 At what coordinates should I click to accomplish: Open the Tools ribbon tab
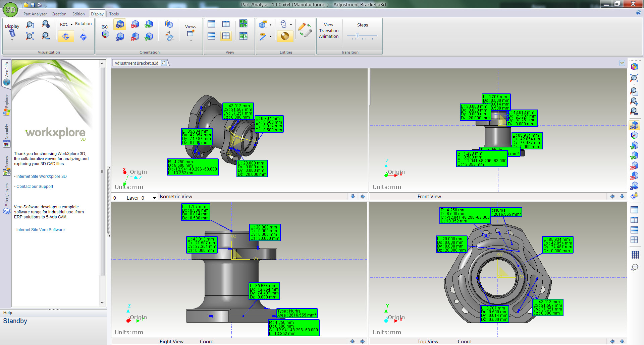(x=114, y=14)
